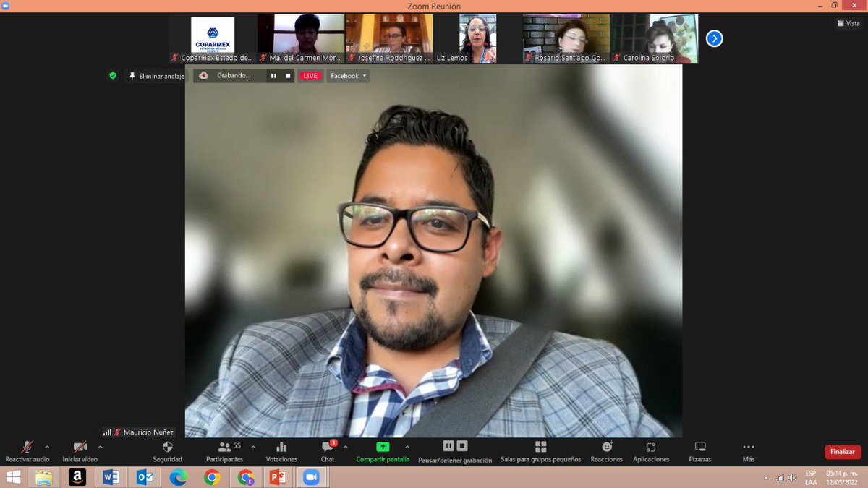Click the system tray volume icon

793,478
